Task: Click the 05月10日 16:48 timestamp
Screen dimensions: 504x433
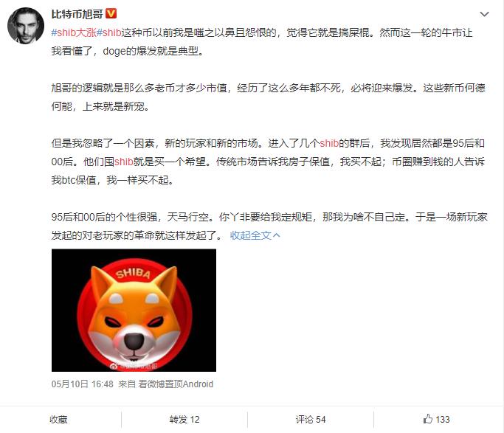Action: coord(83,384)
